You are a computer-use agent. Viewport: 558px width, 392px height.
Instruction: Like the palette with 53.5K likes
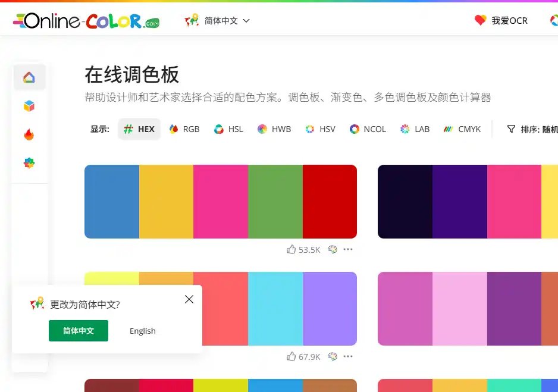[x=291, y=249]
